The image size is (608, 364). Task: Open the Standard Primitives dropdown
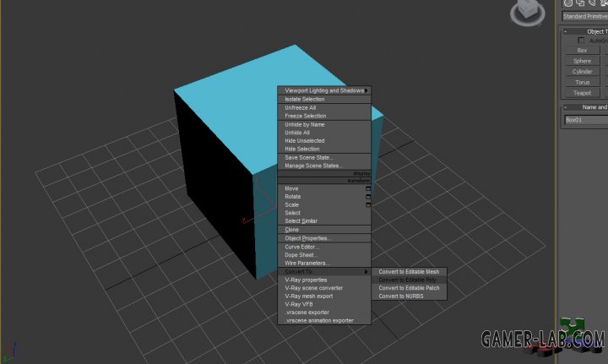click(584, 16)
